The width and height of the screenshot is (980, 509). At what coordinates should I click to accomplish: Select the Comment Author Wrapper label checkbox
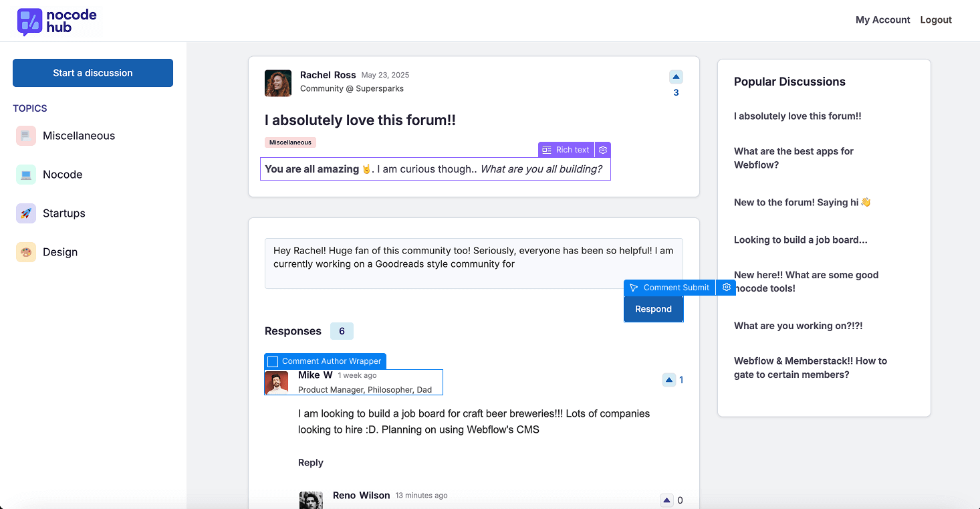[273, 362]
